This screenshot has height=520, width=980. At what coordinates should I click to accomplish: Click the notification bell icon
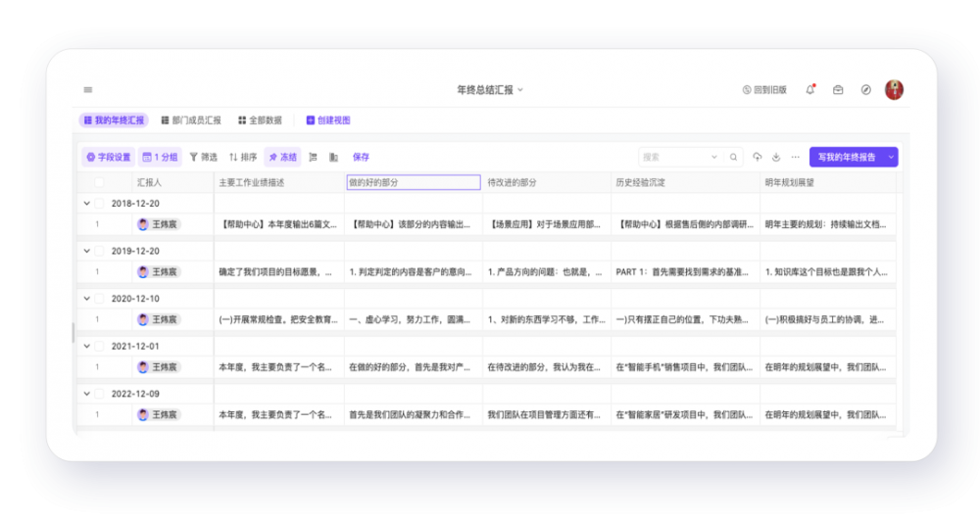pos(810,90)
